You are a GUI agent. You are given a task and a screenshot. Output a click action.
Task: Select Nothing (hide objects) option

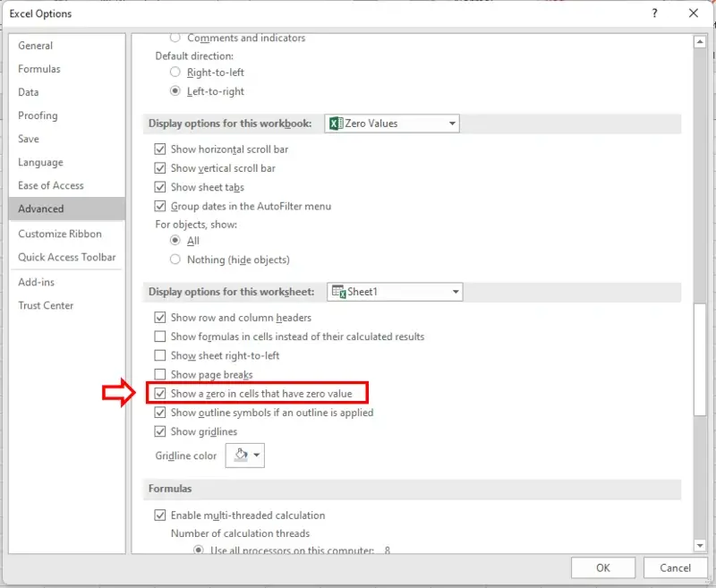175,260
